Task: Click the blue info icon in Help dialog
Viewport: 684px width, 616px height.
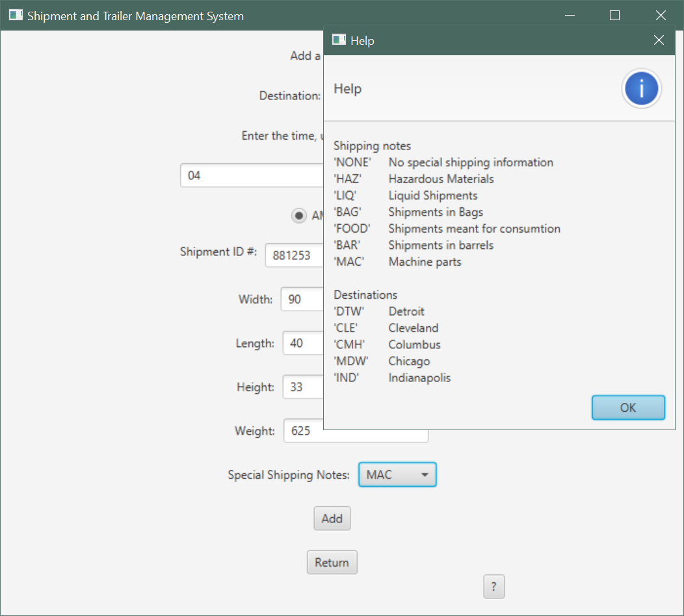Action: point(642,88)
